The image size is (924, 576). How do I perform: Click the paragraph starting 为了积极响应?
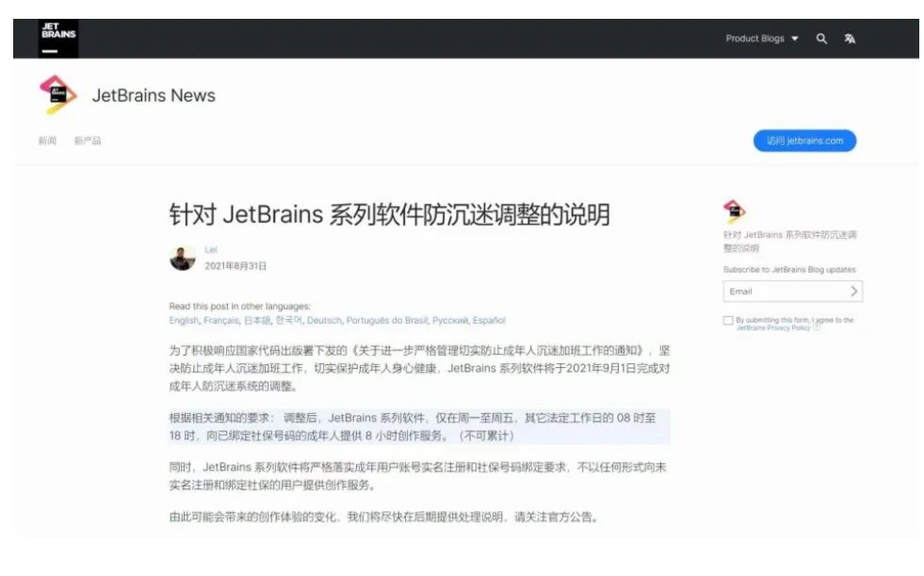(x=419, y=369)
